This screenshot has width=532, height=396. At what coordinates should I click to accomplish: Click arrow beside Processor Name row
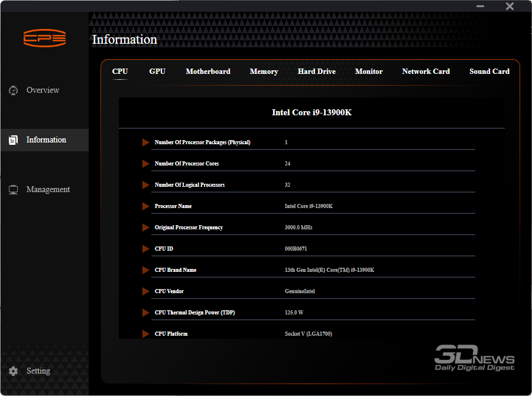145,206
